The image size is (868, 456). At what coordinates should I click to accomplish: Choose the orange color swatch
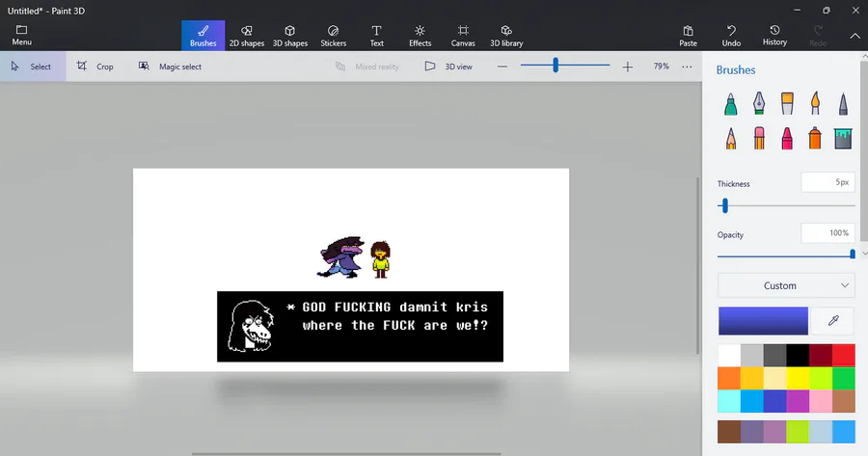729,379
